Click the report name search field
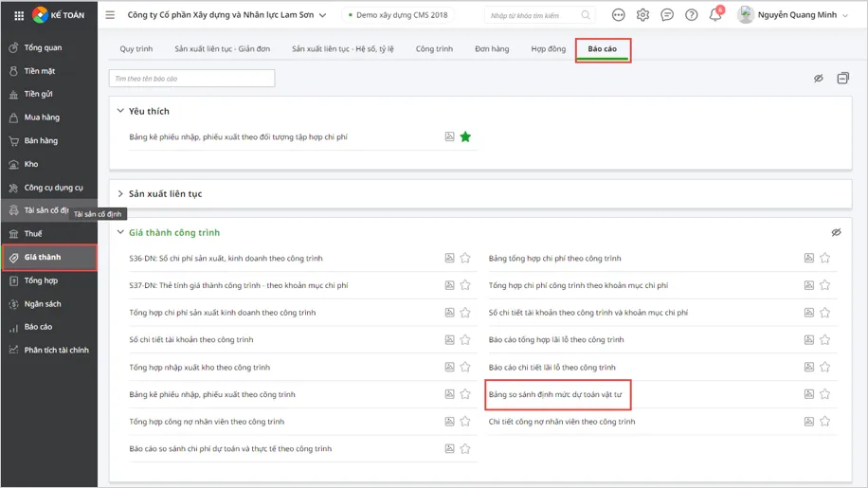Screen dimensions: 868x488 pos(191,79)
